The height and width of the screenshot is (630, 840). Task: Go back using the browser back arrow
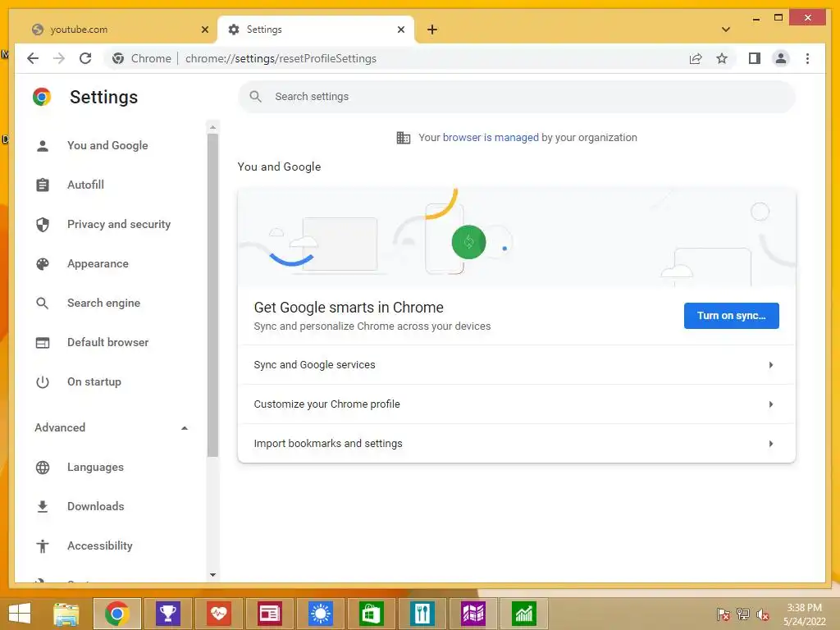pos(33,58)
